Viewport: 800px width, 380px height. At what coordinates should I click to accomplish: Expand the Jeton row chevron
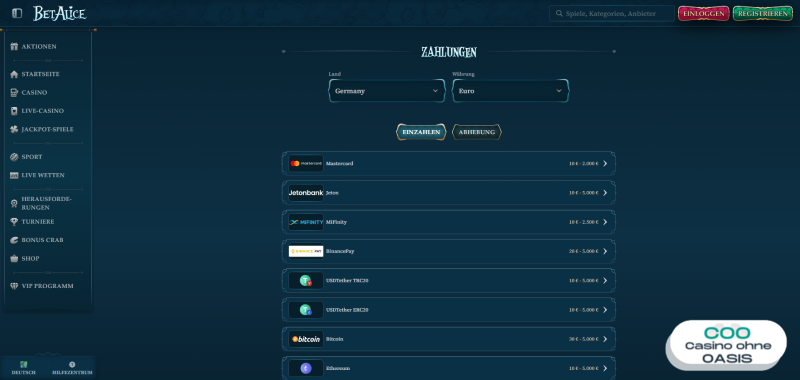tap(605, 193)
